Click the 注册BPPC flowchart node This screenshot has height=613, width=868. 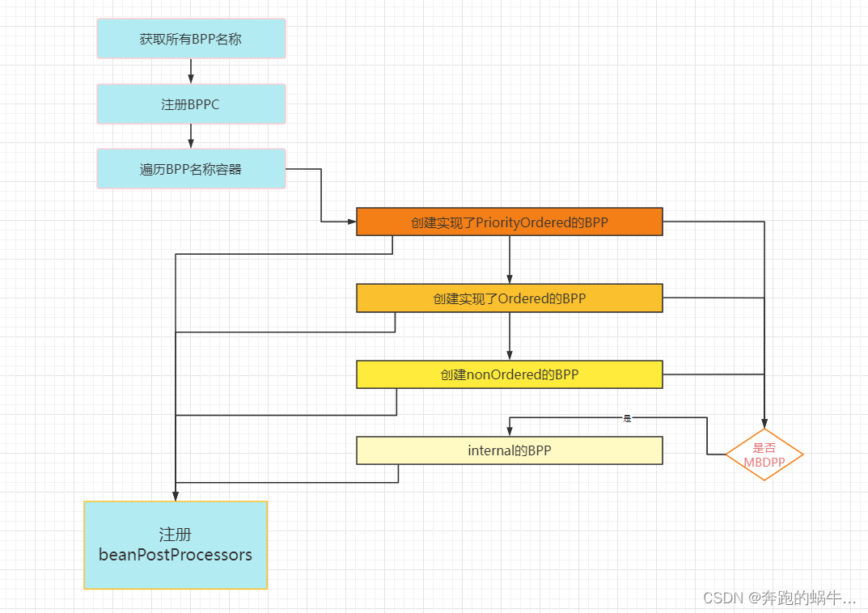click(191, 104)
